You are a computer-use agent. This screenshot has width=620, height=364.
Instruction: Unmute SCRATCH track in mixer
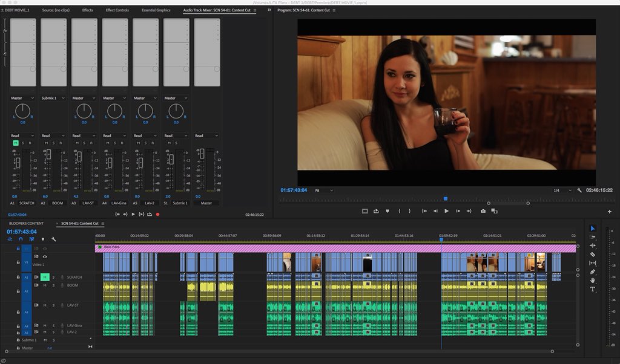click(x=15, y=143)
